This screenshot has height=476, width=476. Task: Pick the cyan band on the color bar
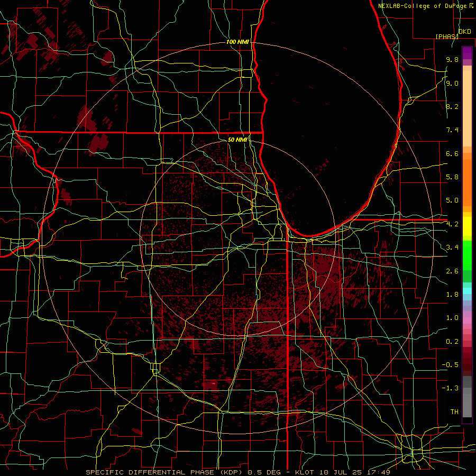pos(467,291)
